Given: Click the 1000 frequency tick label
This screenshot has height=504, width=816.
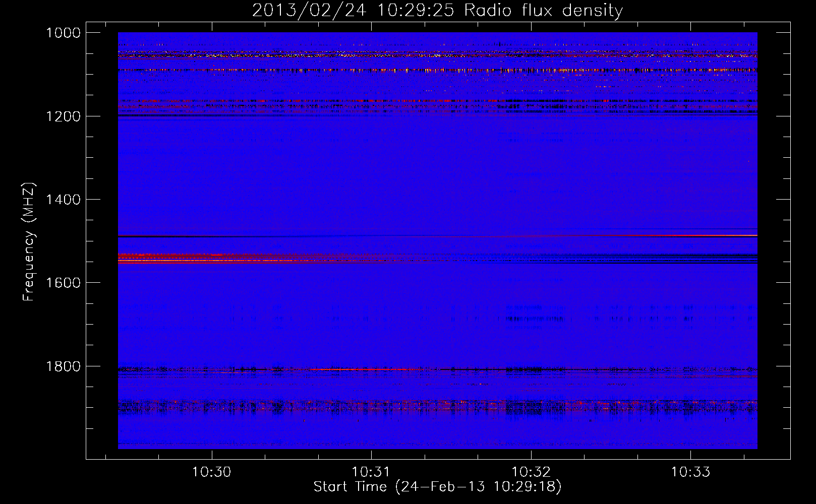Looking at the screenshot, I should click(x=63, y=33).
